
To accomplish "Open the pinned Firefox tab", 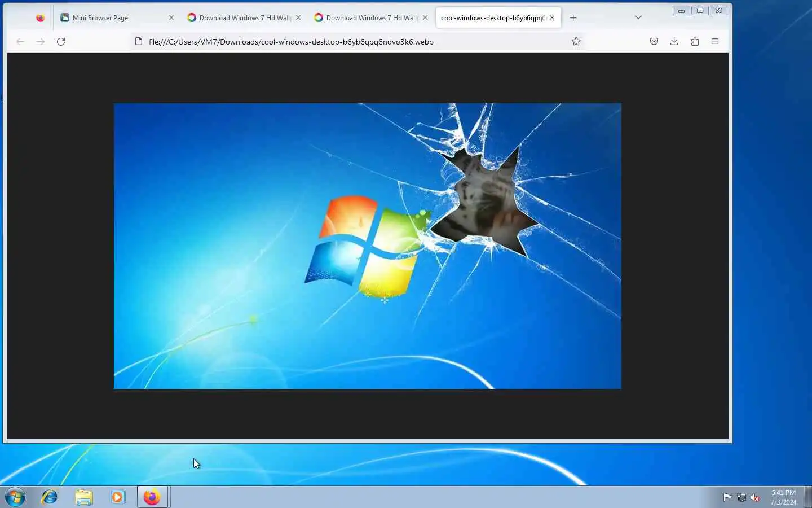I will point(40,17).
